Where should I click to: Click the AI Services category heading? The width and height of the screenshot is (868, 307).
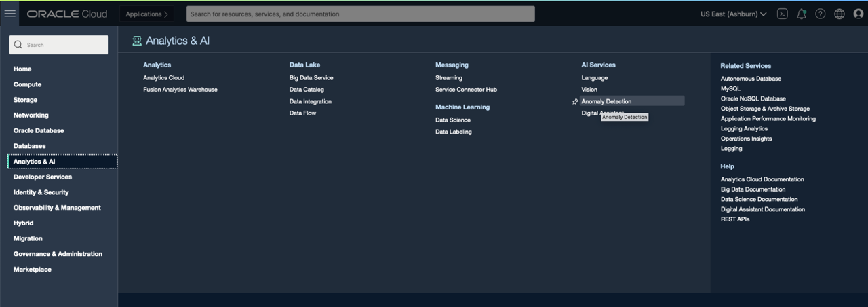click(x=598, y=65)
